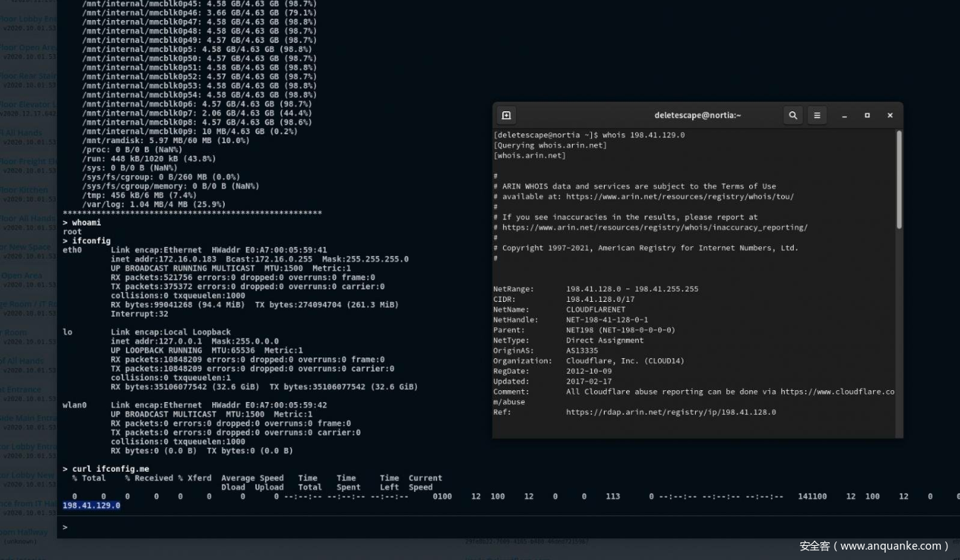Open a new tab in the terminal

[x=507, y=116]
